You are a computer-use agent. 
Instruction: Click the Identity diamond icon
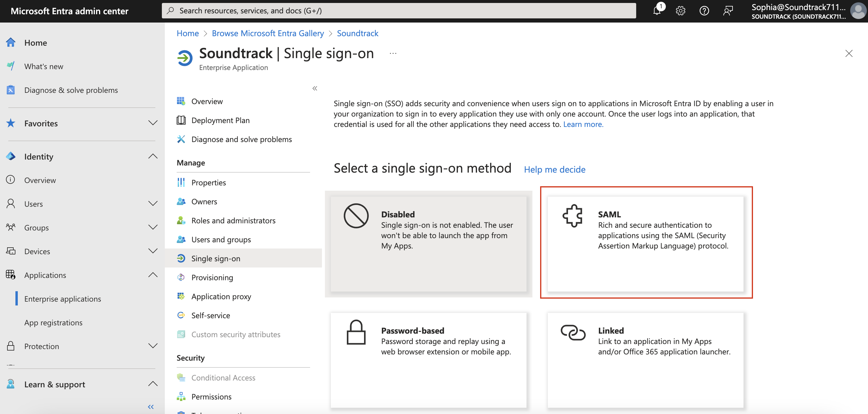pyautogui.click(x=11, y=156)
